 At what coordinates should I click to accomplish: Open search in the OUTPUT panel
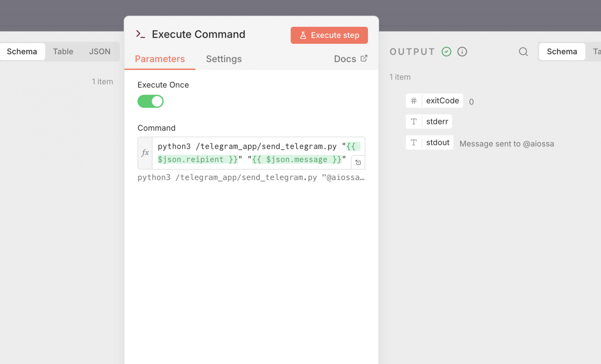coord(523,51)
